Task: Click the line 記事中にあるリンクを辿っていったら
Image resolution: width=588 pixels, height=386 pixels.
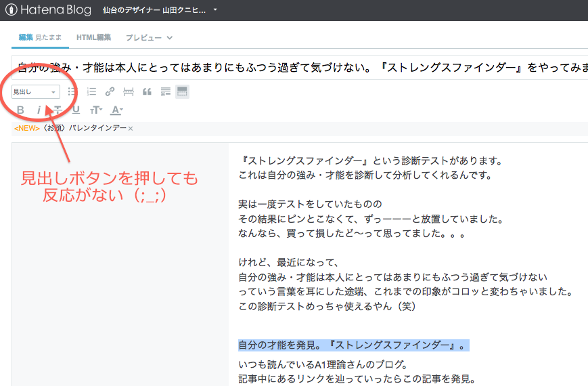Action: pos(357,379)
